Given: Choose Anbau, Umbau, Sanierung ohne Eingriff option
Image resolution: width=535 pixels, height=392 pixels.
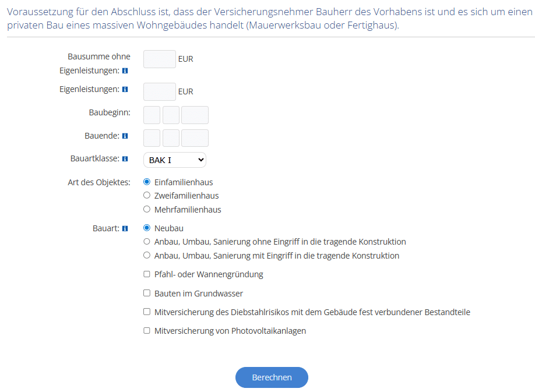Looking at the screenshot, I should (147, 242).
